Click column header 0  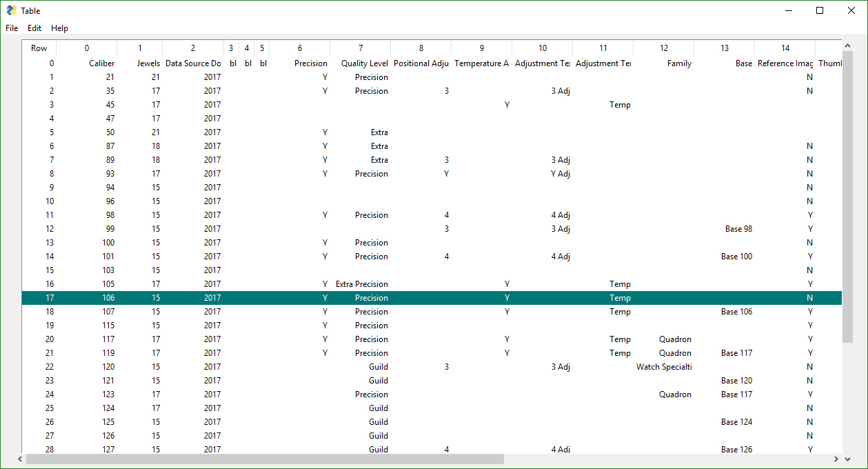pyautogui.click(x=87, y=48)
